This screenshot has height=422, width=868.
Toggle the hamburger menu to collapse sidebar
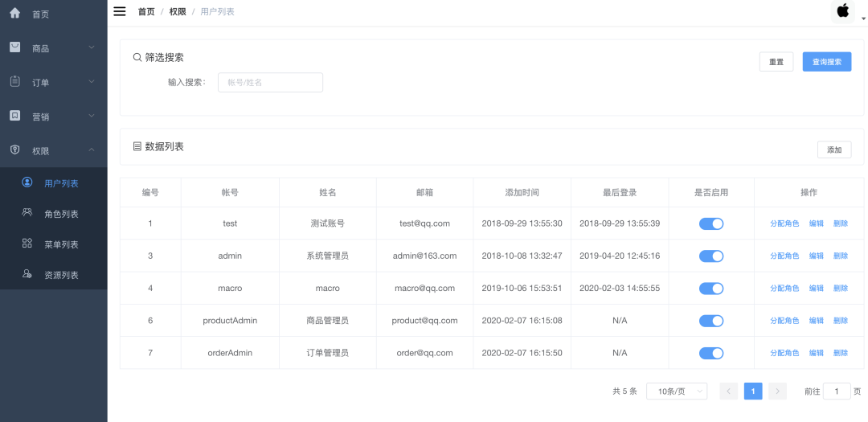[120, 11]
